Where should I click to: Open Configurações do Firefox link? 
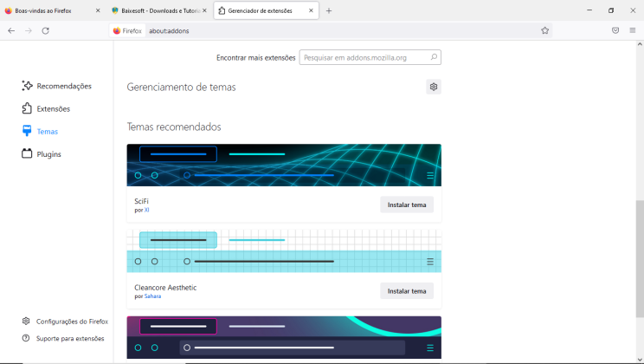[x=65, y=322]
